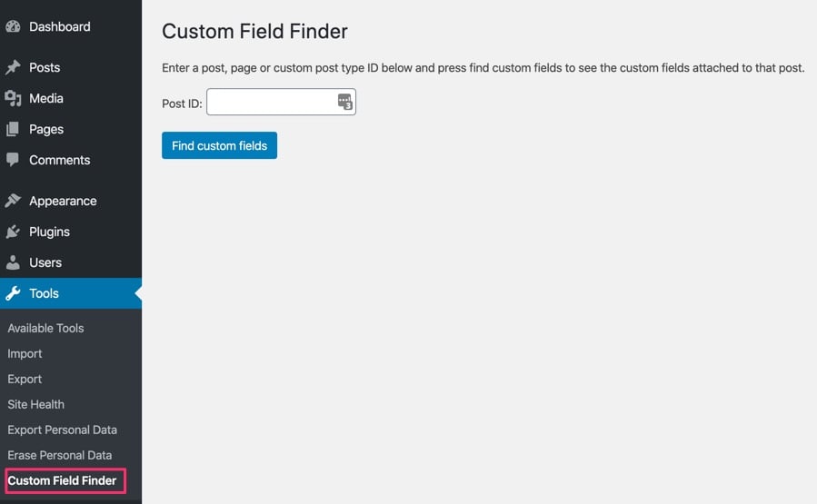Collapse the Tools menu arrow indicator
This screenshot has width=817, height=504.
pos(138,293)
